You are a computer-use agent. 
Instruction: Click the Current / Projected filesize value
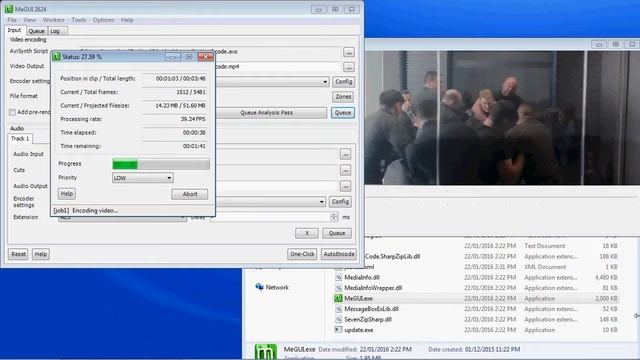[x=180, y=106]
